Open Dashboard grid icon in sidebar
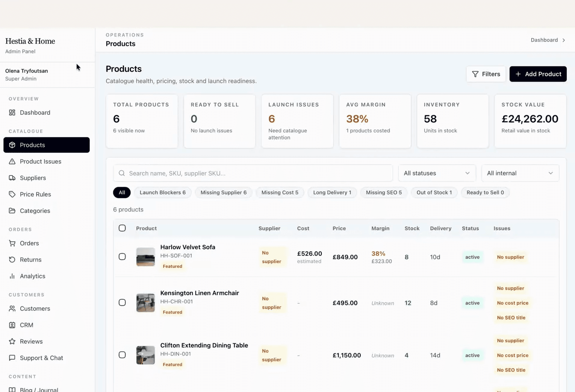This screenshot has height=392, width=575. 12,113
